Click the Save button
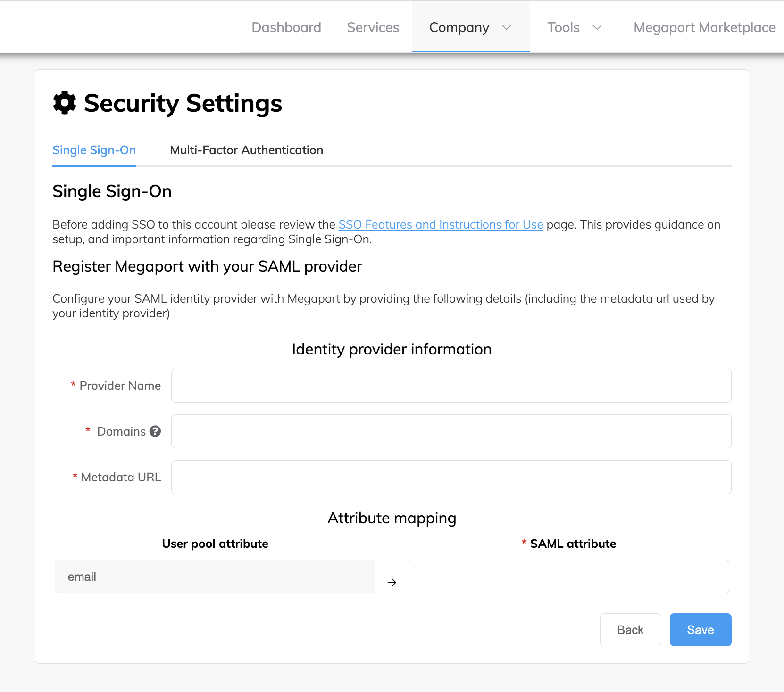784x692 pixels. pos(701,630)
